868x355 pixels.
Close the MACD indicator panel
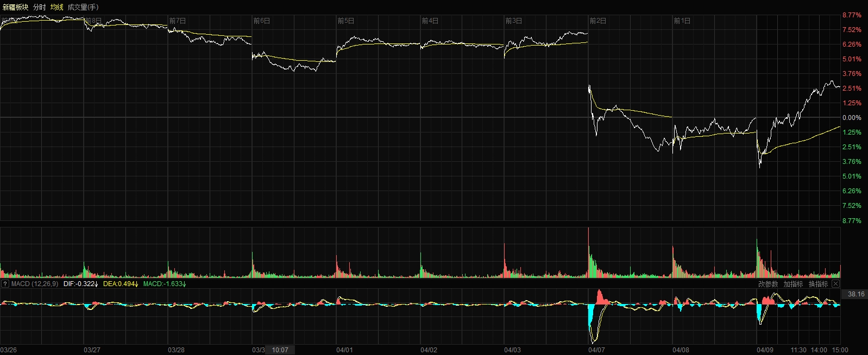tap(835, 284)
